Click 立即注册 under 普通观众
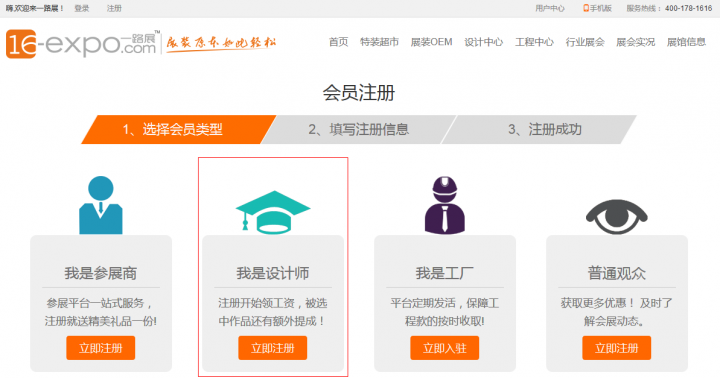The height and width of the screenshot is (378, 720). [x=617, y=348]
